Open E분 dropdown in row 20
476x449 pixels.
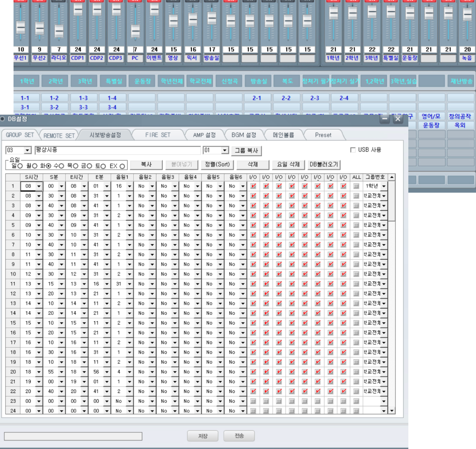[x=107, y=372]
